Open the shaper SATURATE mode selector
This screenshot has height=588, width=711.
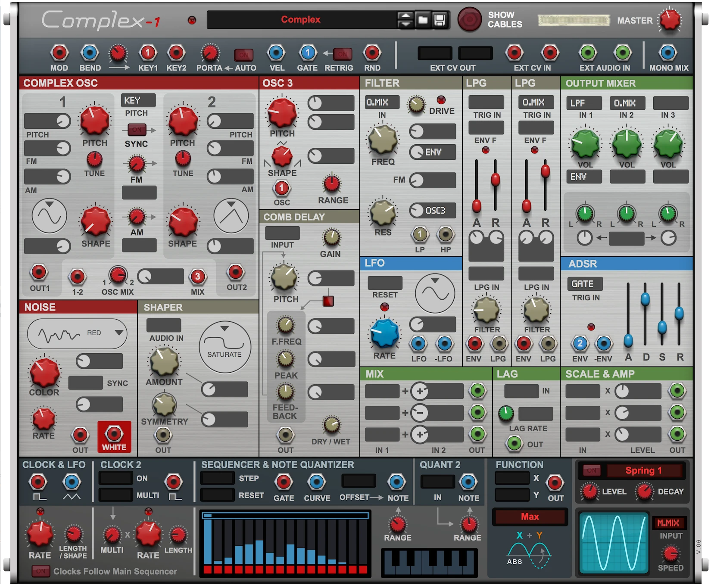tap(225, 347)
